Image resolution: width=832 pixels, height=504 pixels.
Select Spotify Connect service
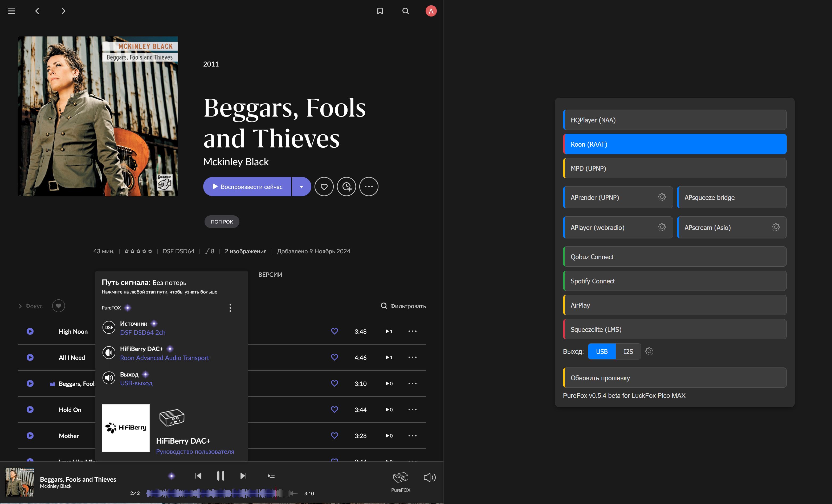(x=675, y=281)
